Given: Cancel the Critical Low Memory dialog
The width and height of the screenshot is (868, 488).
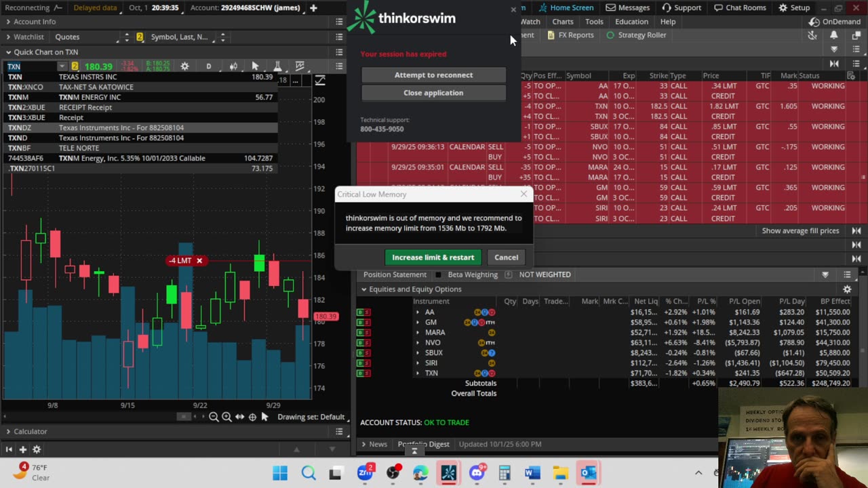Looking at the screenshot, I should point(506,258).
